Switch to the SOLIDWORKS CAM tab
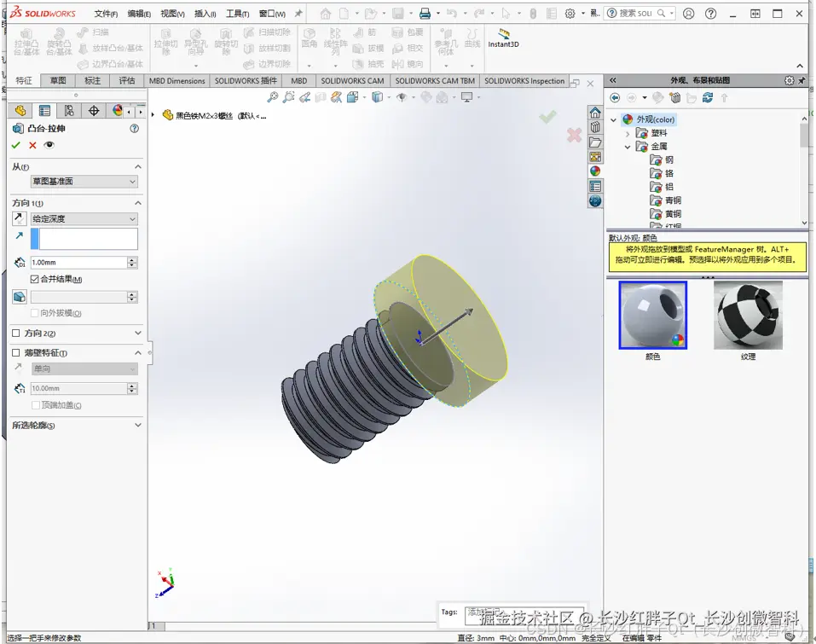The height and width of the screenshot is (644, 816). pyautogui.click(x=352, y=81)
